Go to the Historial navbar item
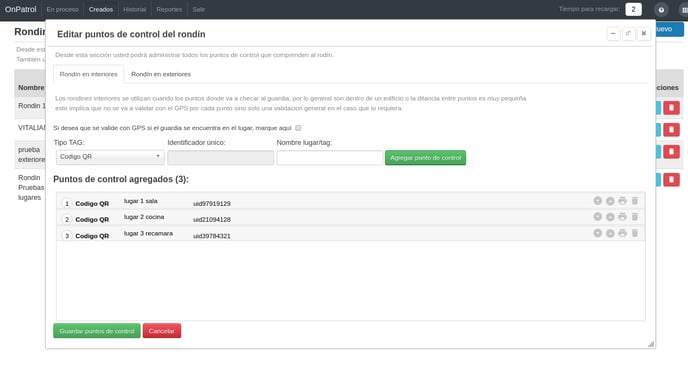The height and width of the screenshot is (365, 688). click(134, 9)
